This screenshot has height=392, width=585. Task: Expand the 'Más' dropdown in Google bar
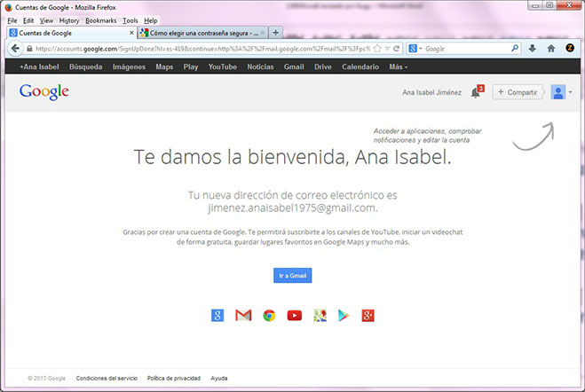(x=398, y=67)
